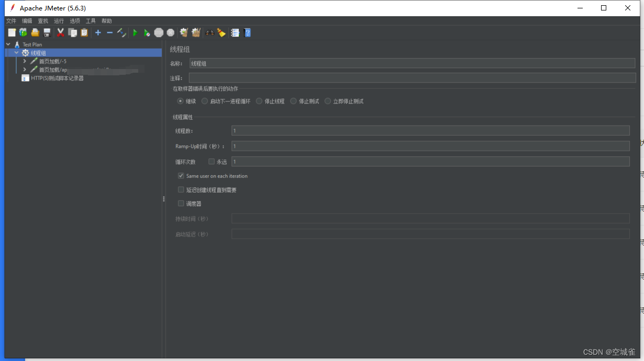Expand the 首页加载/ap node
The image size is (644, 361).
click(x=25, y=70)
